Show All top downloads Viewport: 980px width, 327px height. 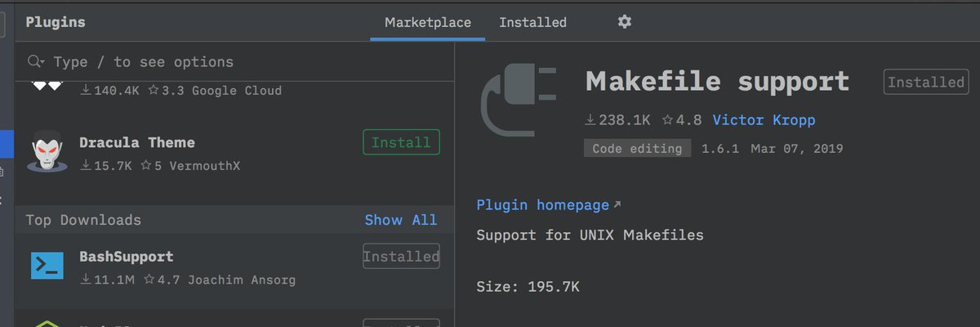401,220
